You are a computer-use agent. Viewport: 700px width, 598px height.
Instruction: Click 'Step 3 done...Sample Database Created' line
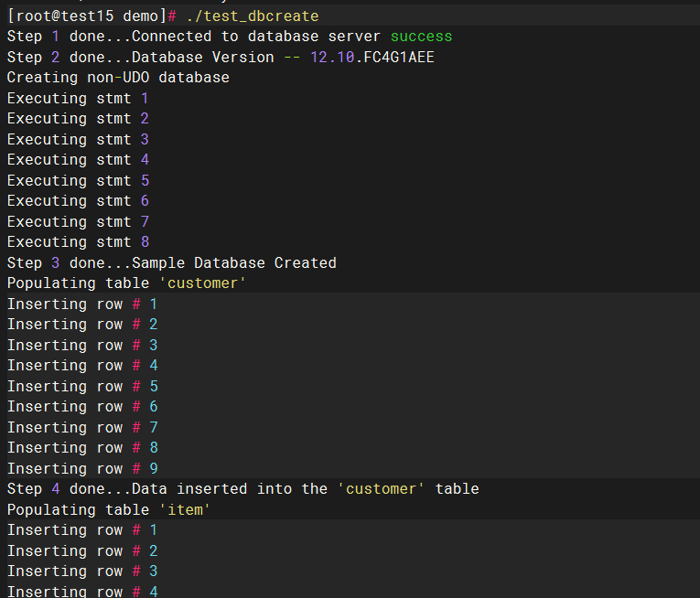171,262
